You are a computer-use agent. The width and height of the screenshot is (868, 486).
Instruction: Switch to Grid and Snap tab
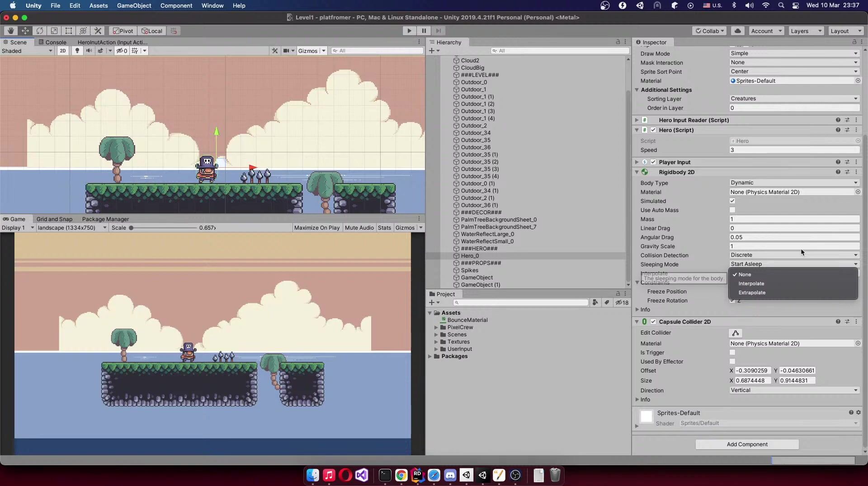coord(54,219)
